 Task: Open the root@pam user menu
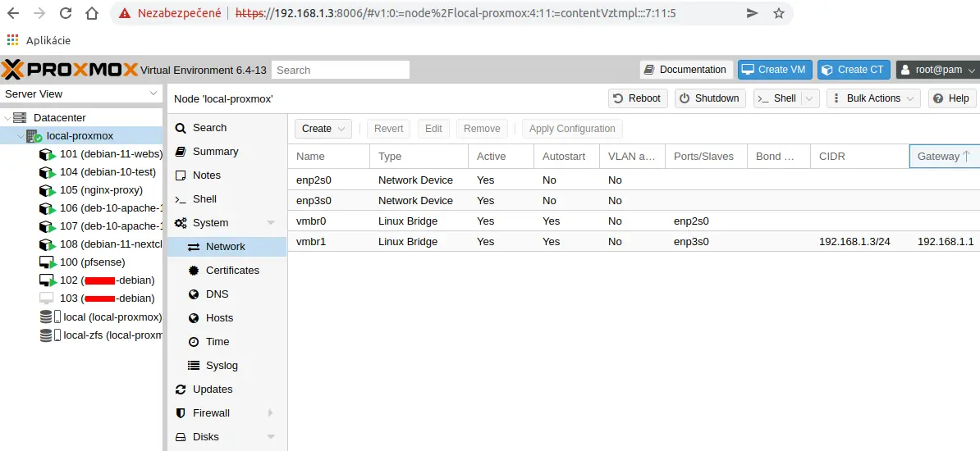937,70
